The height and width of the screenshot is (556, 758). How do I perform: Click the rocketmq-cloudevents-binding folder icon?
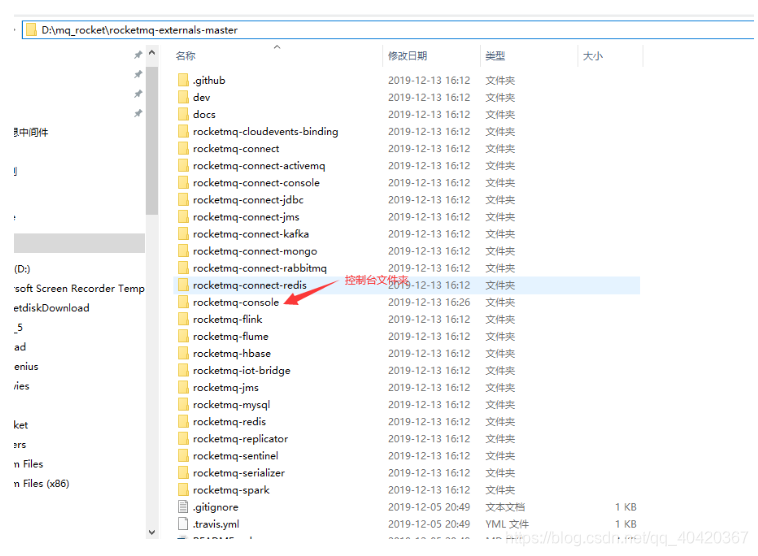[x=183, y=132]
